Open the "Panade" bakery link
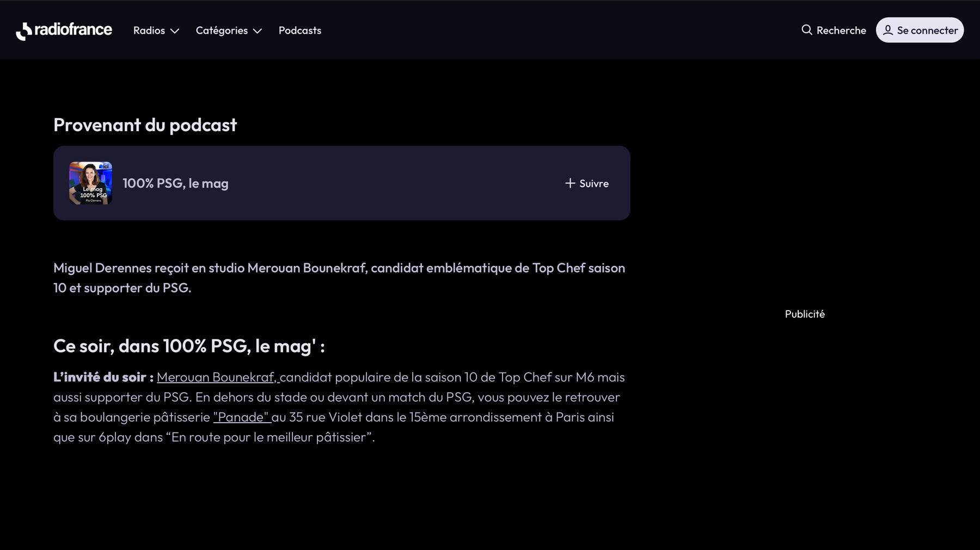 (x=241, y=417)
